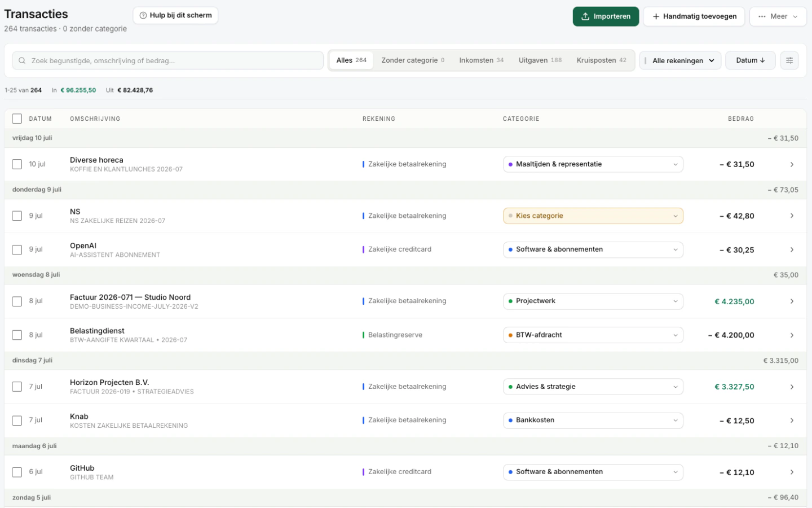The height and width of the screenshot is (508, 812).
Task: Open the Kies categorie dropdown for NS
Action: pos(593,216)
